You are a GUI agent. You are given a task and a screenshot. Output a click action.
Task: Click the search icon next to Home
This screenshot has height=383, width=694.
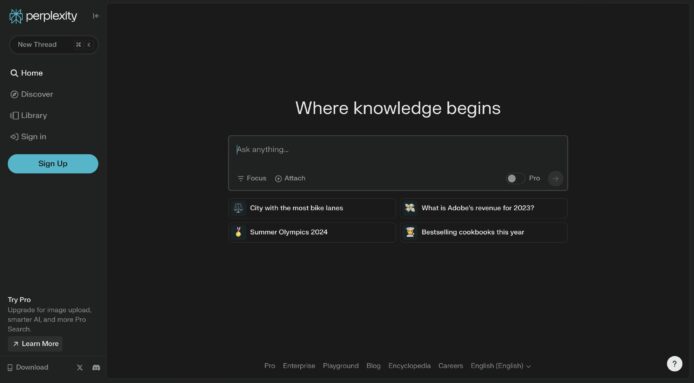[x=14, y=74]
